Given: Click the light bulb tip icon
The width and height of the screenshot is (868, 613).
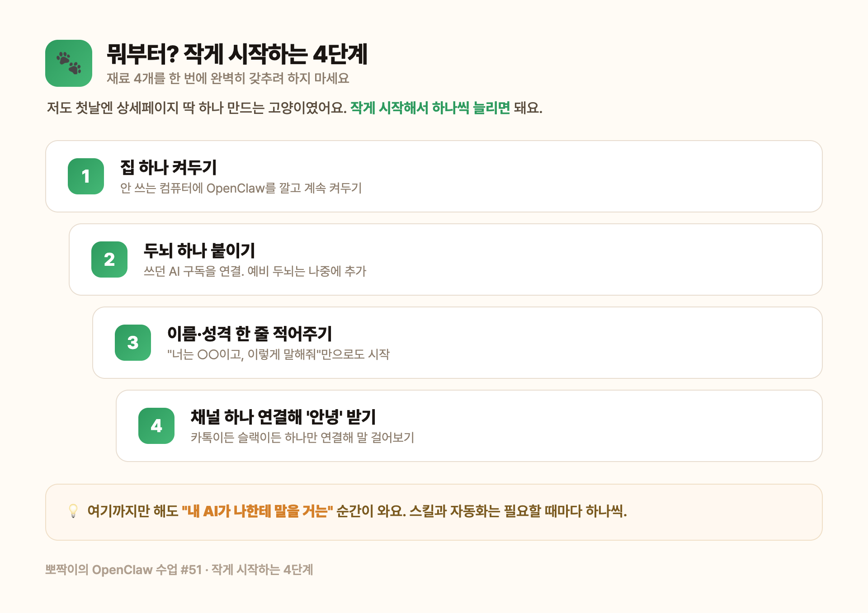Looking at the screenshot, I should [73, 511].
